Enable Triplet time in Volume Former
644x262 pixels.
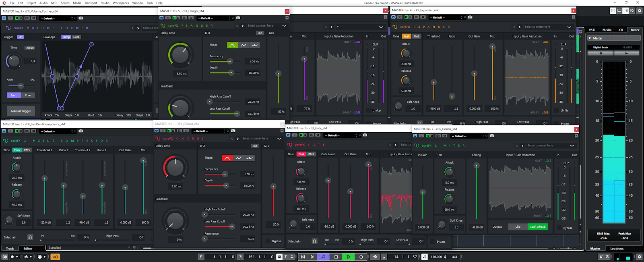tap(29, 48)
